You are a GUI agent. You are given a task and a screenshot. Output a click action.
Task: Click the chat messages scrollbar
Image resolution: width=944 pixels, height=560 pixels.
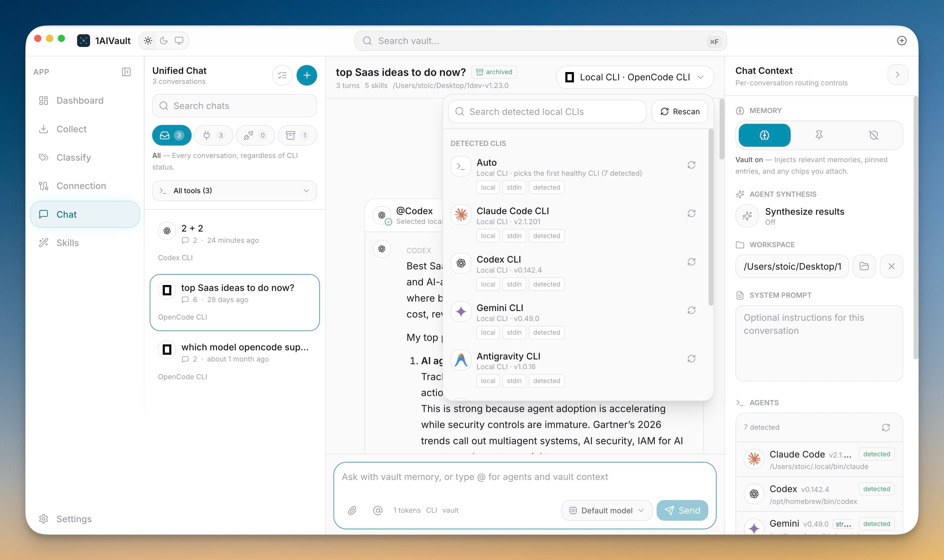(722, 129)
